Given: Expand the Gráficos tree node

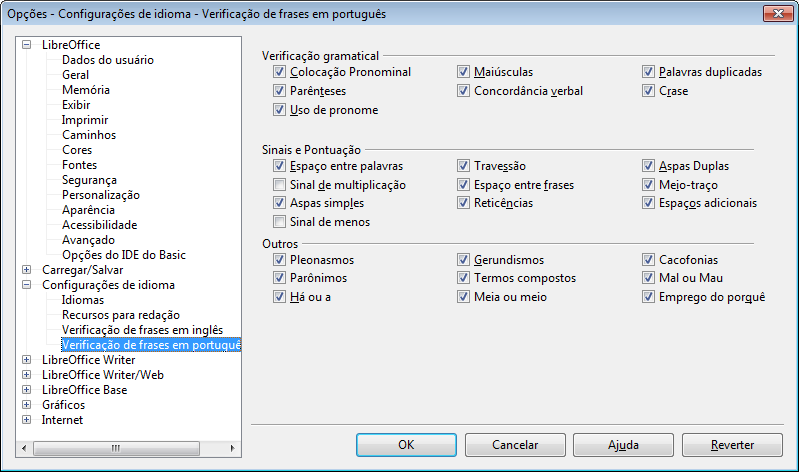Looking at the screenshot, I should point(27,405).
